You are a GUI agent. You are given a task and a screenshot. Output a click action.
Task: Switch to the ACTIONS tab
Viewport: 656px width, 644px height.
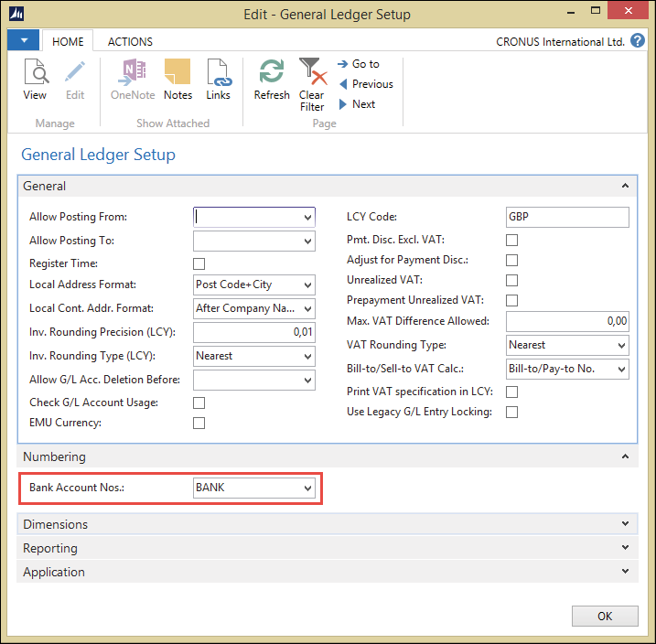(130, 42)
